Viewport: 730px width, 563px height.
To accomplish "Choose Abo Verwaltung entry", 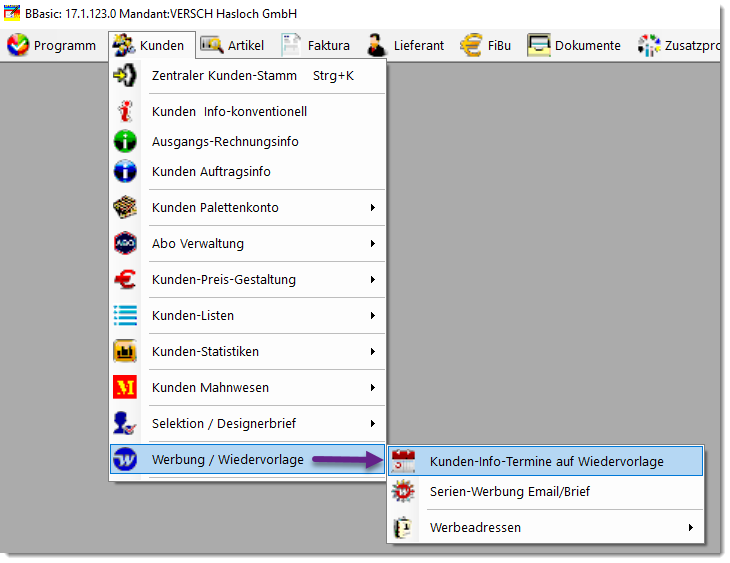I will (x=247, y=243).
